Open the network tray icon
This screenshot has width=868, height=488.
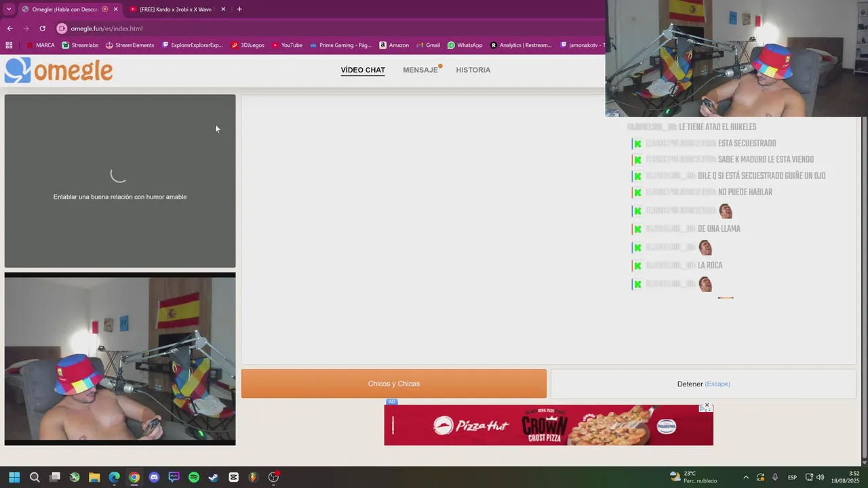coord(809,477)
